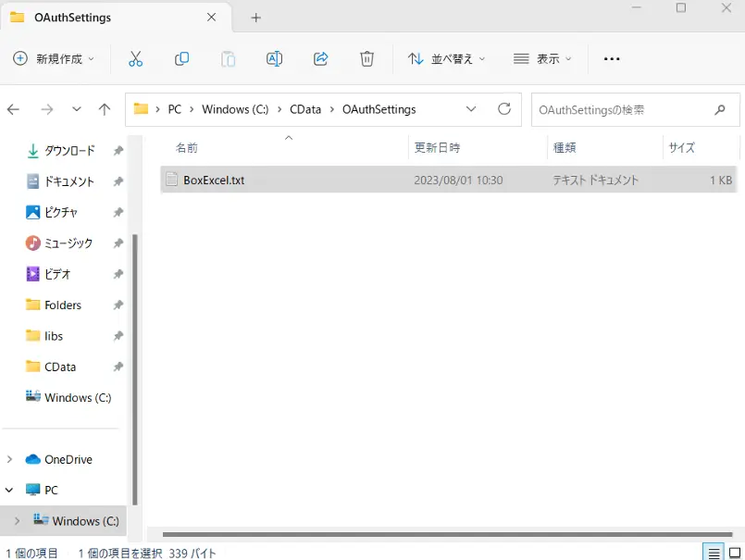Click the Refresh icon beside address bar
745x560 pixels.
pyautogui.click(x=504, y=109)
